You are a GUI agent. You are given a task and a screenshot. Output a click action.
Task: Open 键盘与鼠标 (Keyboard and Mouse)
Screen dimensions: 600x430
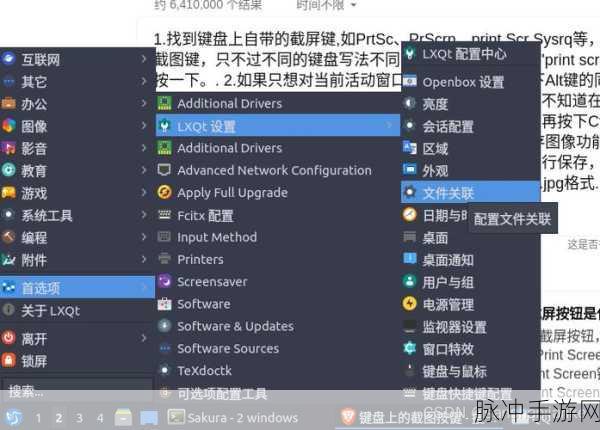pos(471,371)
